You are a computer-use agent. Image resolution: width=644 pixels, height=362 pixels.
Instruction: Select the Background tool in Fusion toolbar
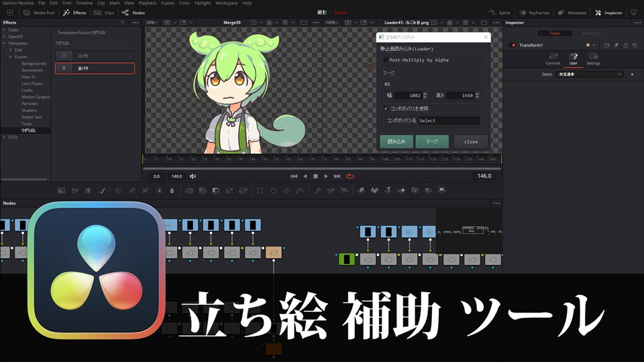pyautogui.click(x=61, y=190)
